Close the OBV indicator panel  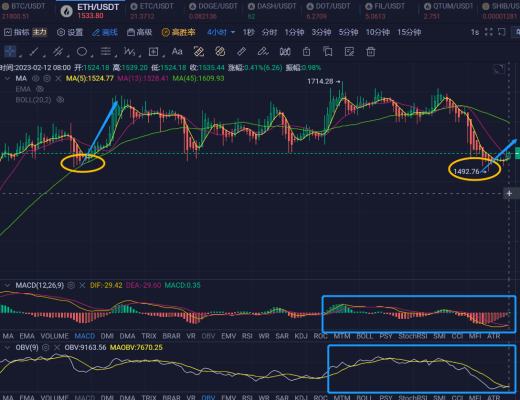[57, 347]
